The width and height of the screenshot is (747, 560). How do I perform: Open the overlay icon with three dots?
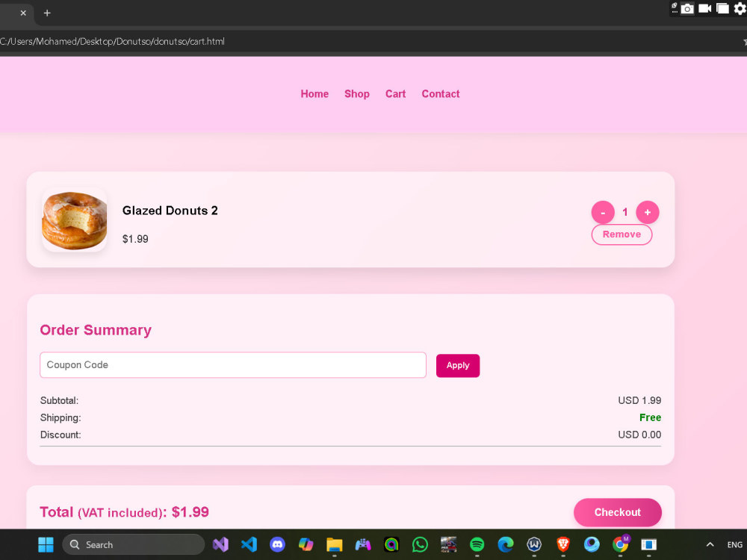tap(675, 8)
